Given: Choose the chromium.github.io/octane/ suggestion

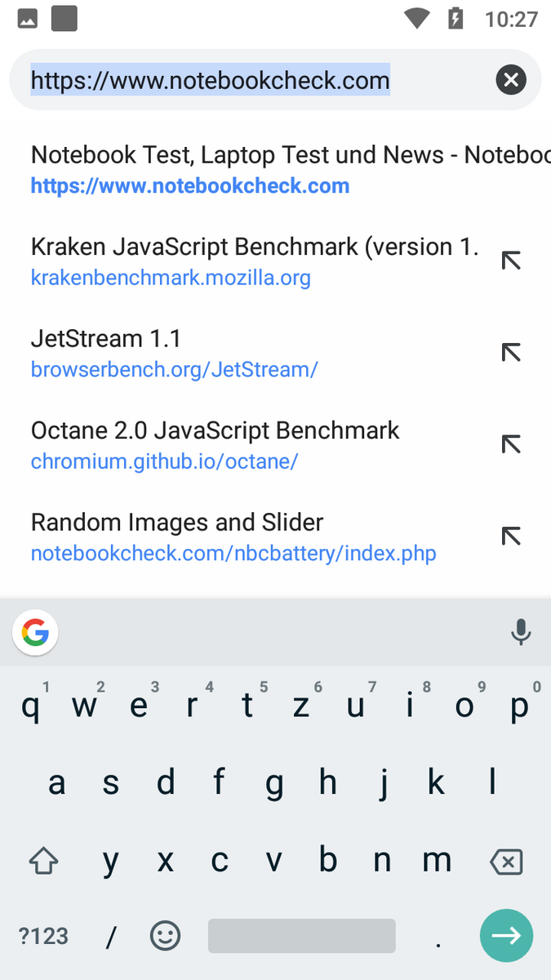Looking at the screenshot, I should 245,445.
